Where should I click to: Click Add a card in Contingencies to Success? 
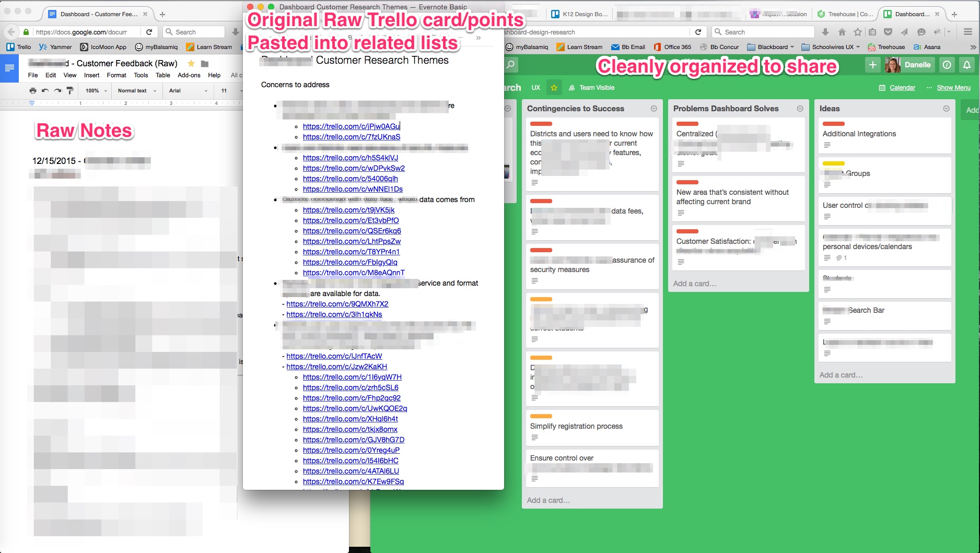tap(548, 500)
